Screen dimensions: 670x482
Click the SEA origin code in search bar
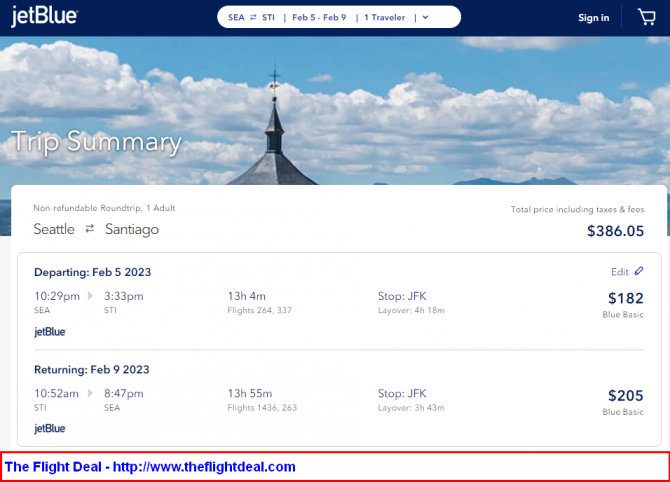pyautogui.click(x=236, y=18)
